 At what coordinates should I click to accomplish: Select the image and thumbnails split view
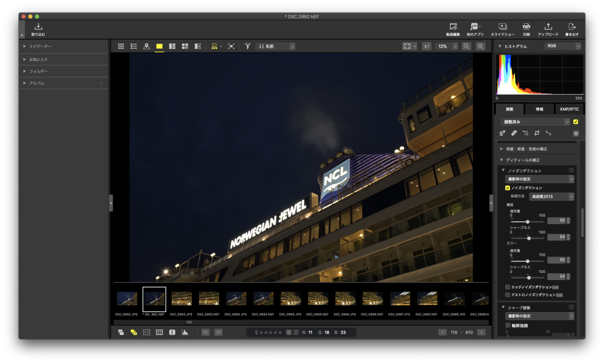point(172,46)
